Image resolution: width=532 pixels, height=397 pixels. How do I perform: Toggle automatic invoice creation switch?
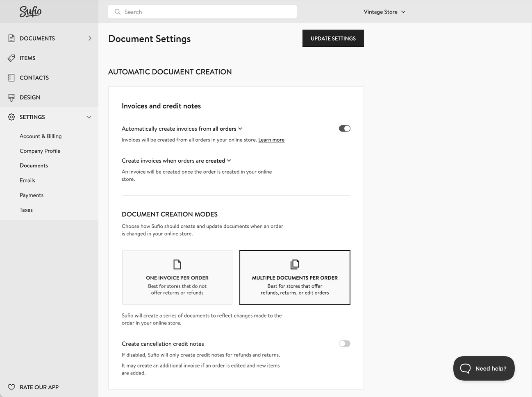click(345, 129)
